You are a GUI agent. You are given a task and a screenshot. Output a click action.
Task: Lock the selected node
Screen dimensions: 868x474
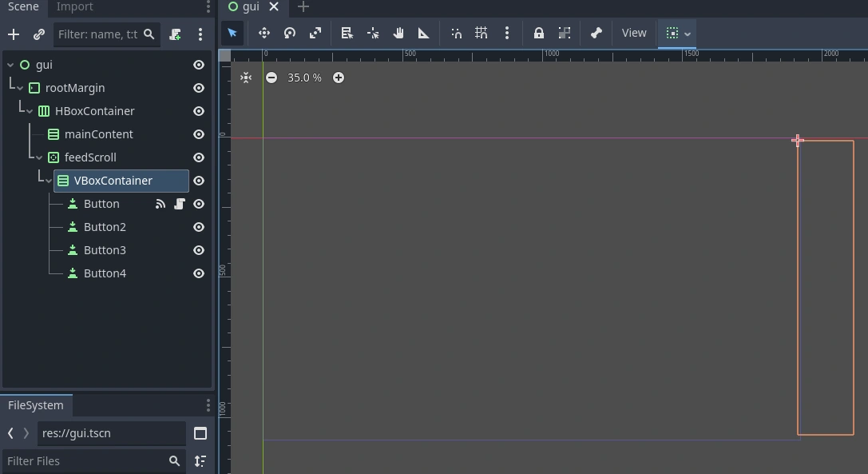[x=538, y=33]
